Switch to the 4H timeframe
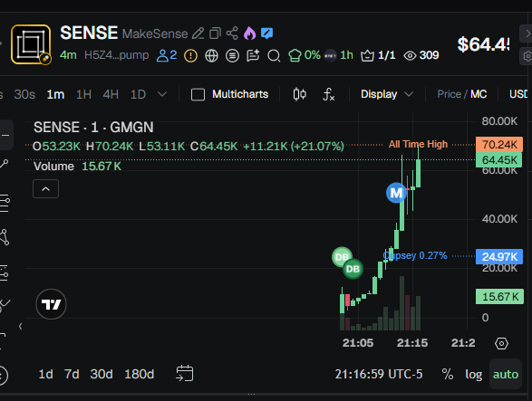This screenshot has width=532, height=401. (111, 94)
